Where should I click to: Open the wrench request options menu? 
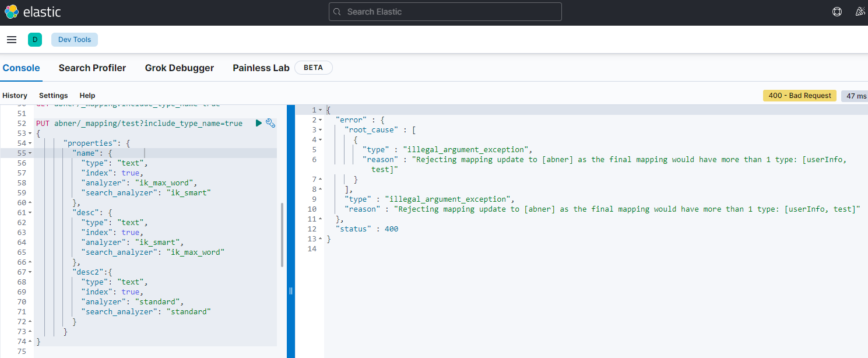[270, 123]
